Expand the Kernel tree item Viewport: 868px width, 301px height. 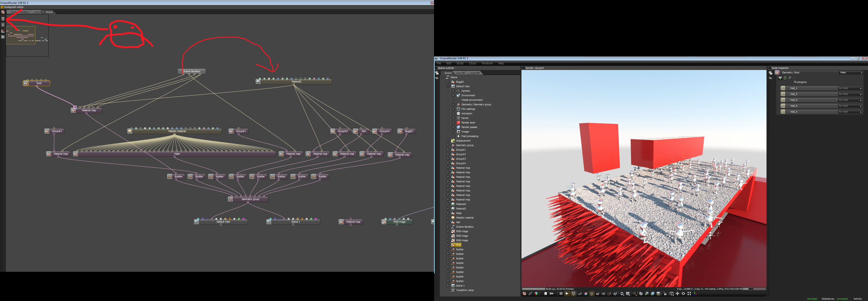pyautogui.click(x=453, y=118)
